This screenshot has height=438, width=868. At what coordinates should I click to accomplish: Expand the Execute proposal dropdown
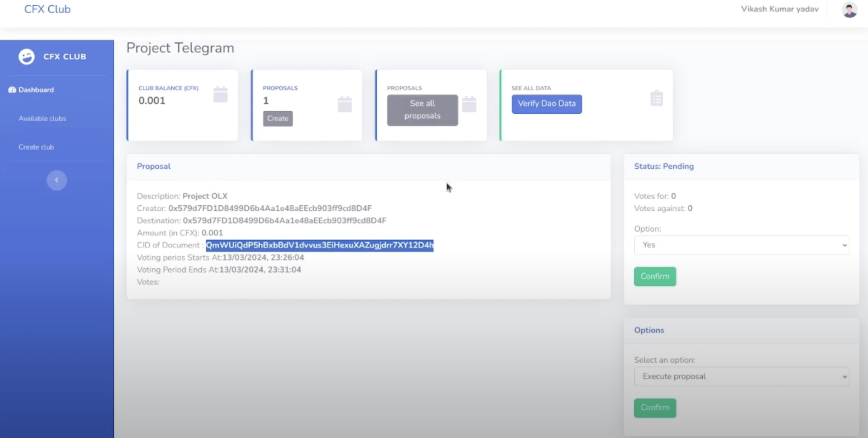[x=741, y=376]
